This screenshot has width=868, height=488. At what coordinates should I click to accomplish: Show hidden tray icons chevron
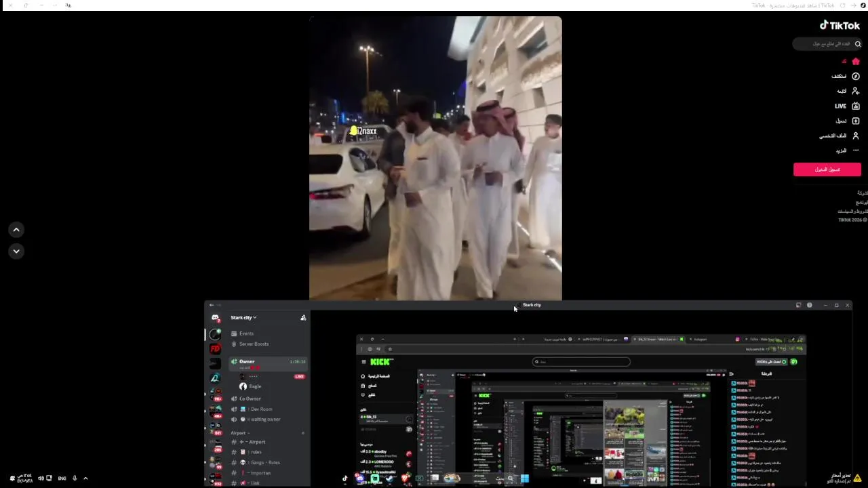click(85, 479)
